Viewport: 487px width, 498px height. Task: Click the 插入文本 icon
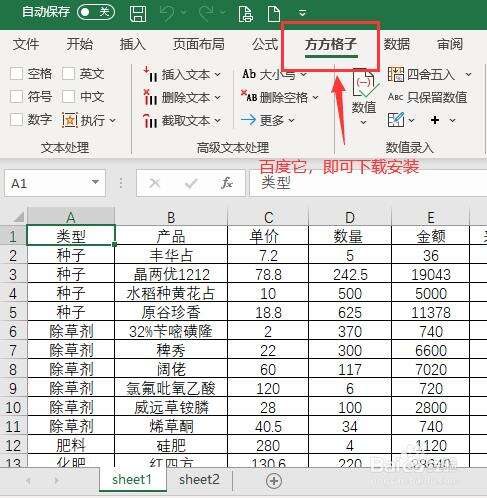coord(150,74)
